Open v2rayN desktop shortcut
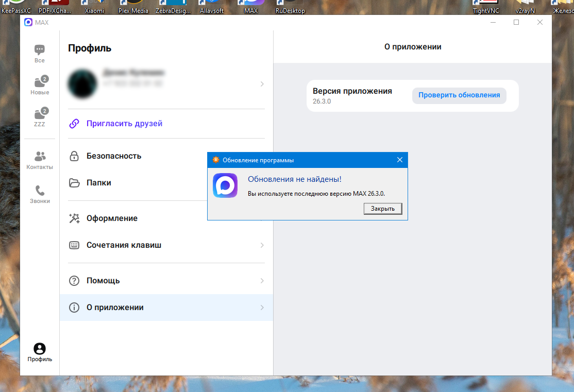Image resolution: width=574 pixels, height=392 pixels. click(x=525, y=7)
